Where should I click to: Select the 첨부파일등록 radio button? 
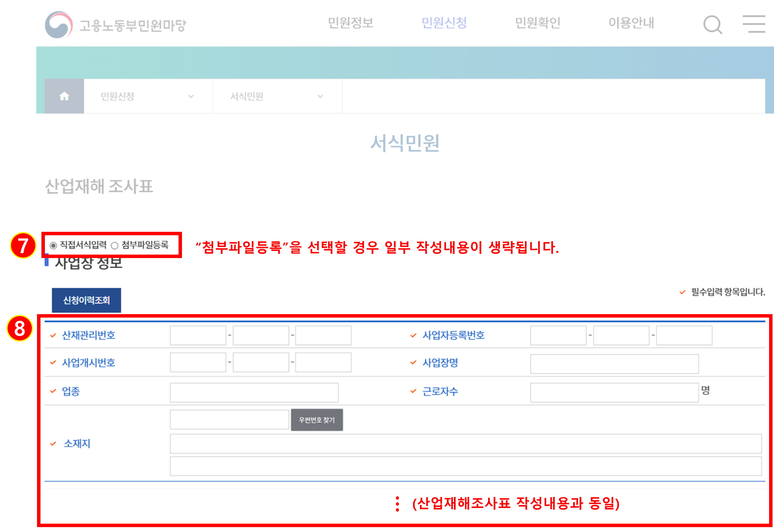point(115,246)
